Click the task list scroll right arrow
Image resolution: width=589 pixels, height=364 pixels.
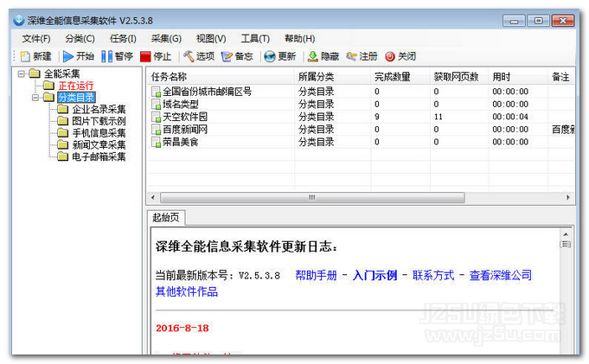[568, 197]
